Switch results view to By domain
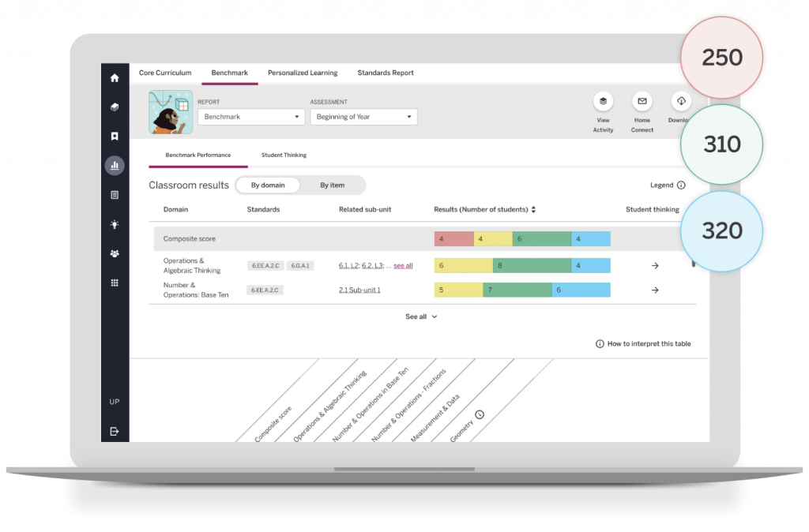The height and width of the screenshot is (532, 809). [268, 185]
